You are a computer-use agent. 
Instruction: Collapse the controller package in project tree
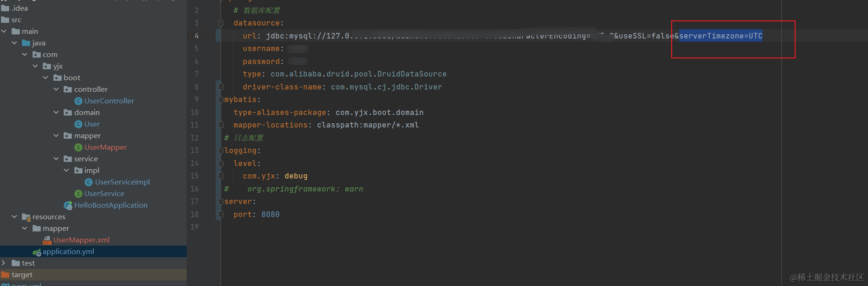[56, 89]
